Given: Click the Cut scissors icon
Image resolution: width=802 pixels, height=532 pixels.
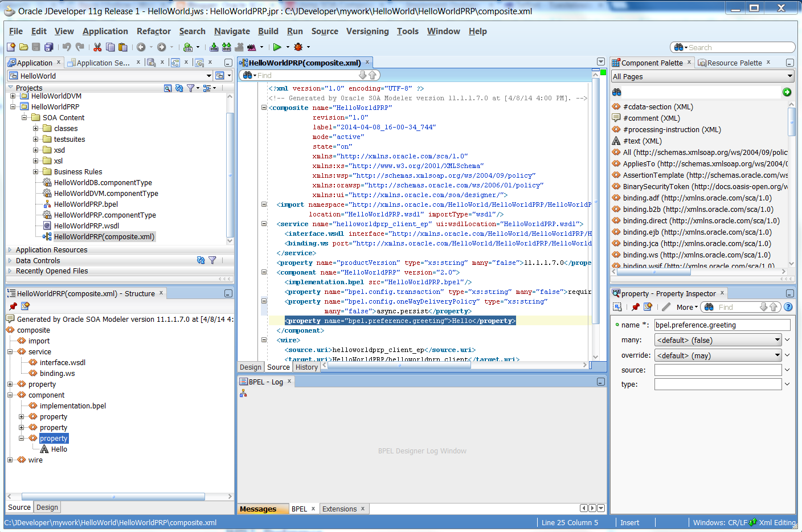Looking at the screenshot, I should pyautogui.click(x=97, y=47).
